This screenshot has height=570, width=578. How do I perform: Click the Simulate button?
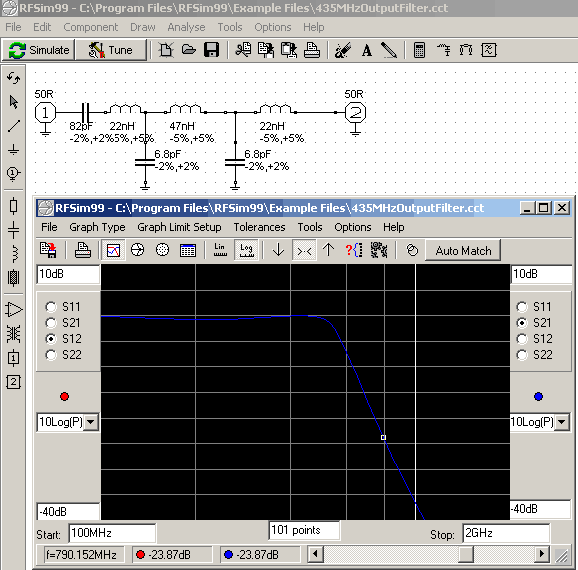tap(39, 50)
